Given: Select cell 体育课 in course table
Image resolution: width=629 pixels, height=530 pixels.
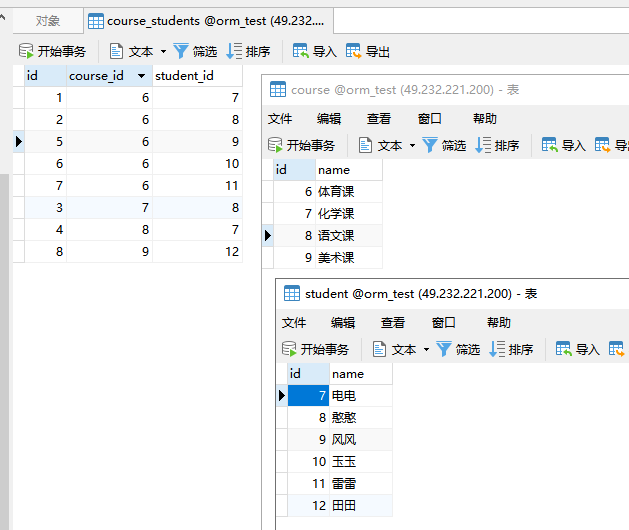Looking at the screenshot, I should coord(349,192).
